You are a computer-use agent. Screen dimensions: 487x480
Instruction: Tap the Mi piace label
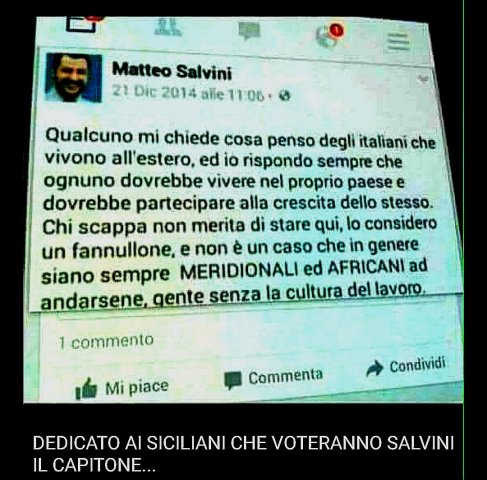(x=137, y=387)
